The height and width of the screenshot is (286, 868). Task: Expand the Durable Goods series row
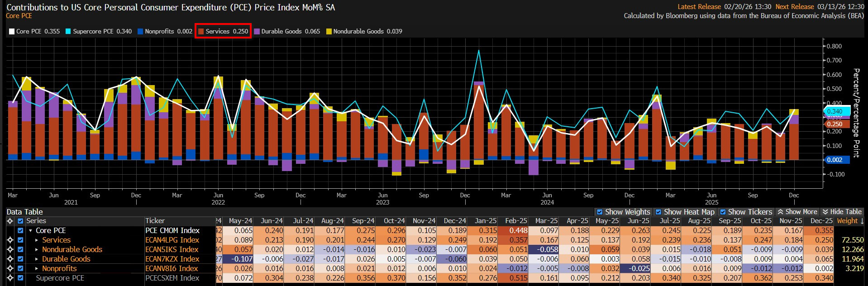pyautogui.click(x=37, y=259)
